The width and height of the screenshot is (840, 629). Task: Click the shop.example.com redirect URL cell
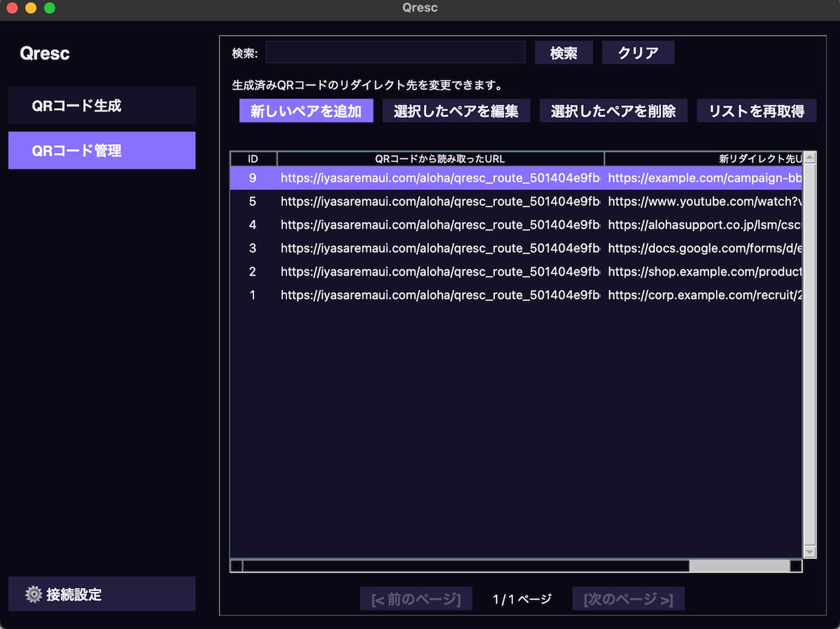704,271
